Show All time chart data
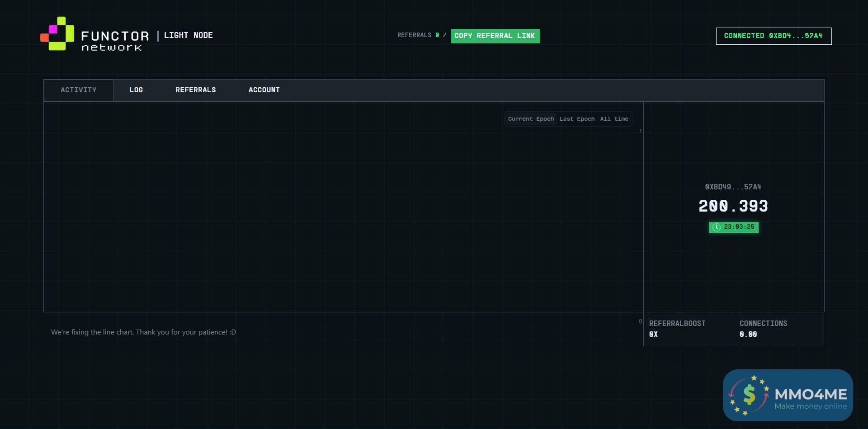The width and height of the screenshot is (868, 429). point(614,119)
